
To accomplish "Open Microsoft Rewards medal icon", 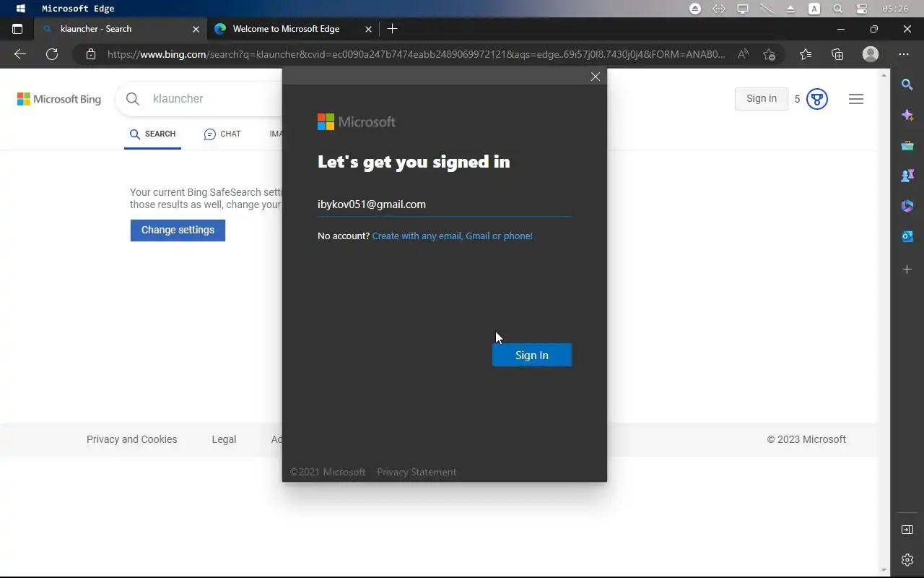I will 816,99.
